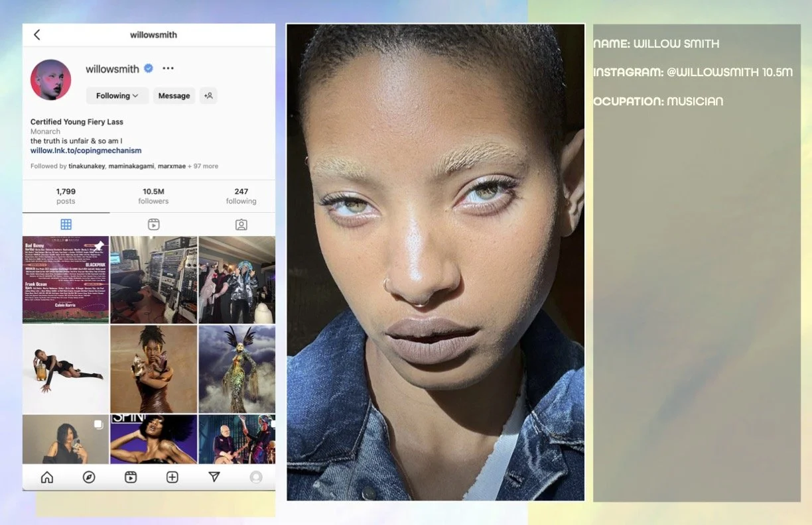Switch to the grid posts tab
Viewport: 812px width, 525px height.
[x=66, y=225]
